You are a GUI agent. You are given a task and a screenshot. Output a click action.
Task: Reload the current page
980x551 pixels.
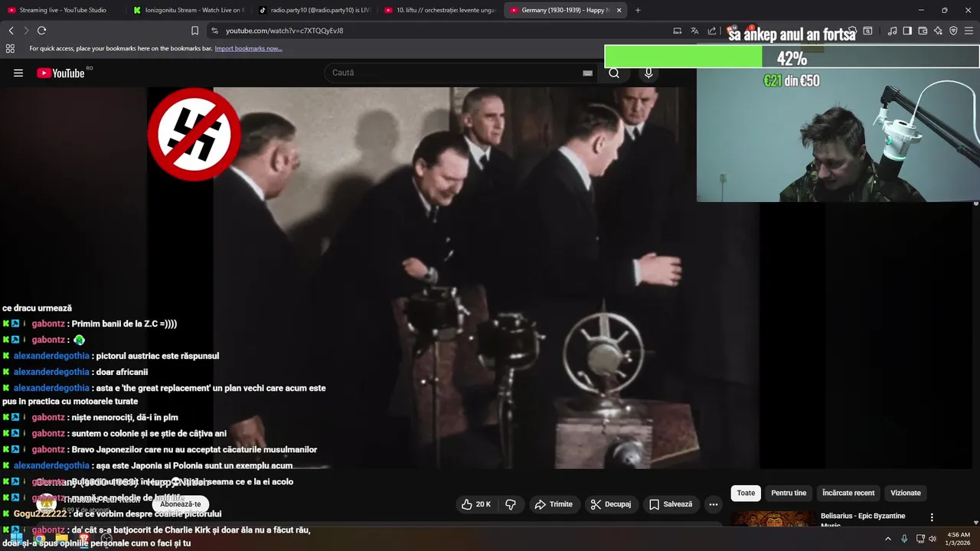[41, 31]
